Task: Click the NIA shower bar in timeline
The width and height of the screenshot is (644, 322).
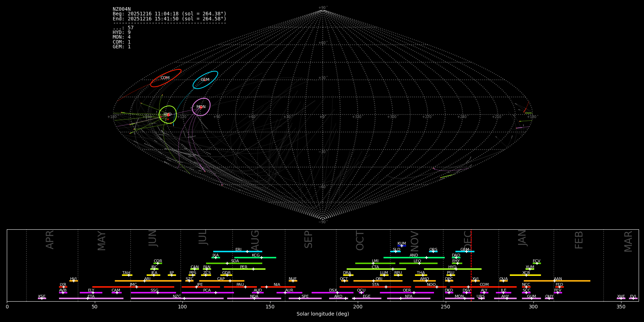Action: [x=278, y=287]
